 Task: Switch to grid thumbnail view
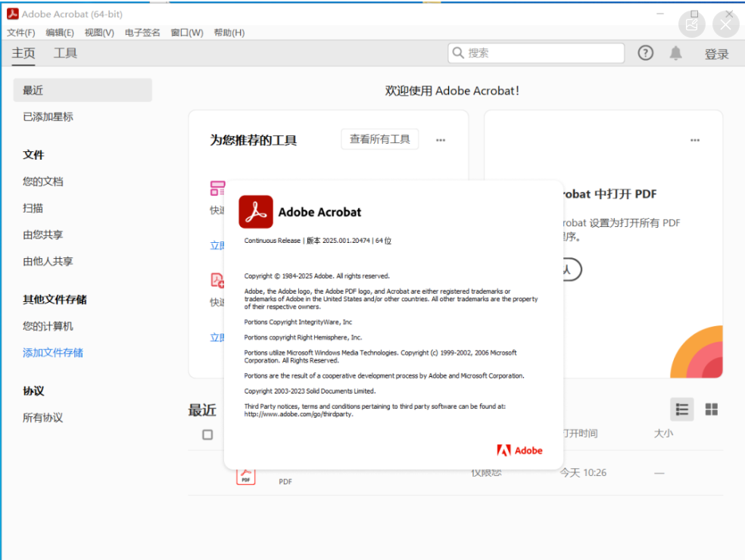coord(711,409)
